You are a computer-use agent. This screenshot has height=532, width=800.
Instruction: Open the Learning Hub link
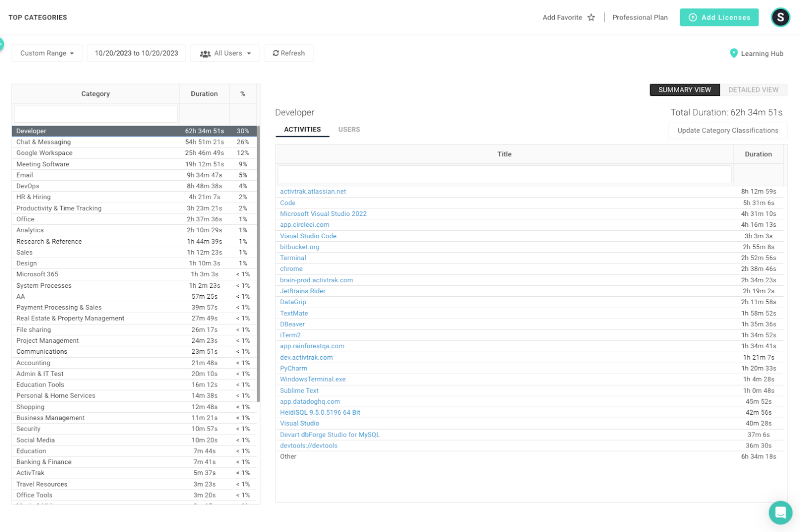pos(762,53)
